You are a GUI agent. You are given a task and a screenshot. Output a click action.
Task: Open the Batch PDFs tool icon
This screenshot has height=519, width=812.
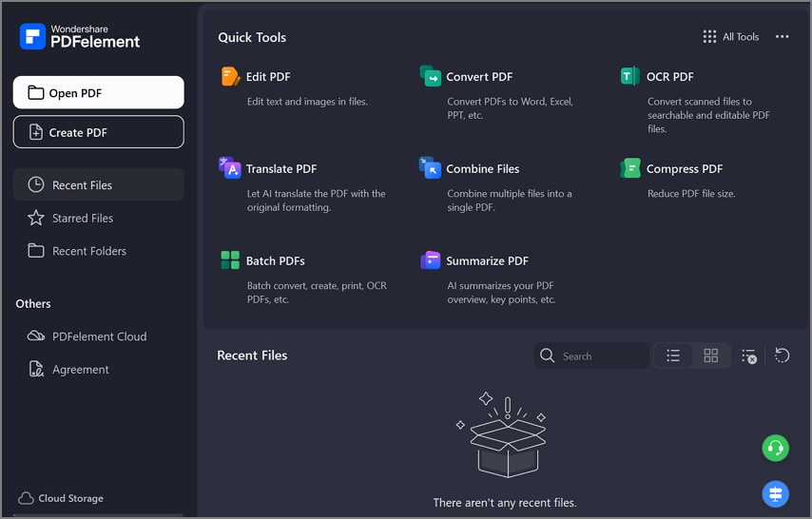pos(230,260)
